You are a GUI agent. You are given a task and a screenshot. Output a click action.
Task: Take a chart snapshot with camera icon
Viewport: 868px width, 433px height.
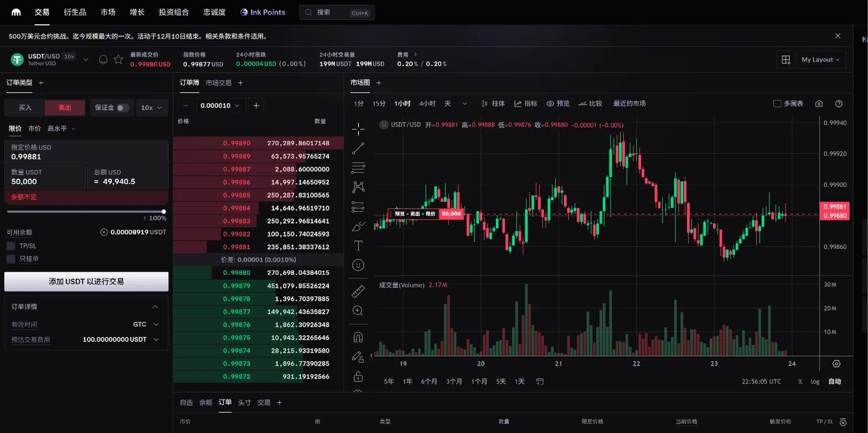tap(819, 104)
